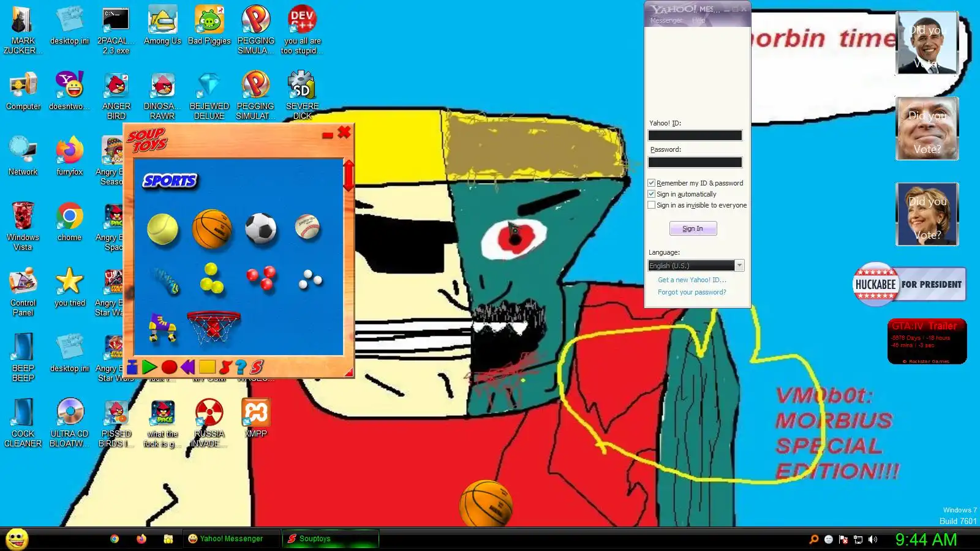Click the Action Center flag tray icon
980x551 pixels.
tap(843, 539)
